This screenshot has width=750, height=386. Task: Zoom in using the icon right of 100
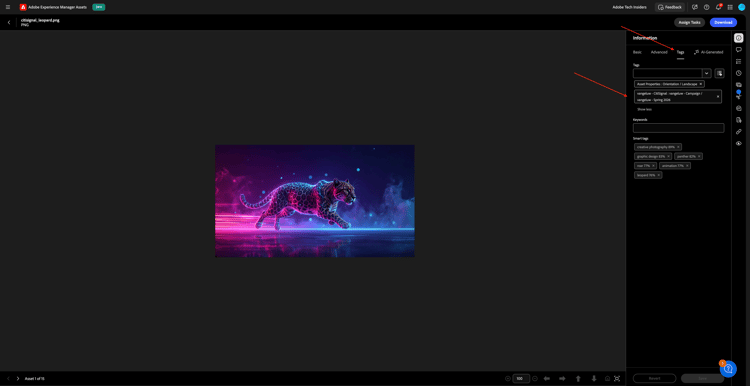tap(535, 378)
